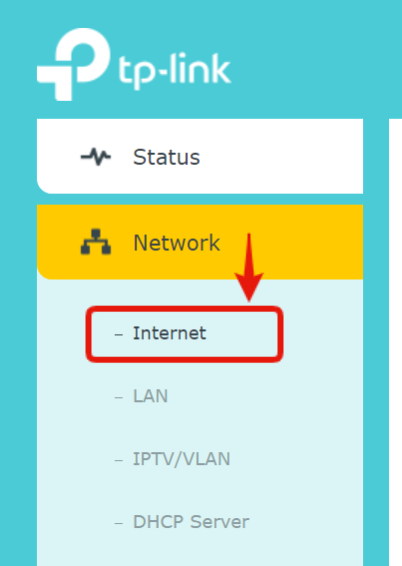Viewport: 402px width, 566px height.
Task: Click the white content panel edge
Action: point(396,342)
